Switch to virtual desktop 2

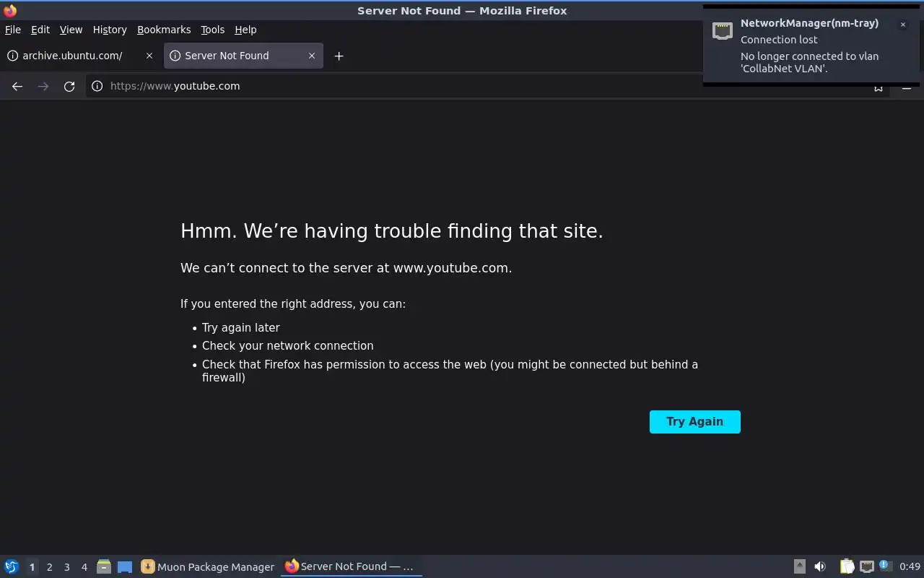(x=50, y=567)
